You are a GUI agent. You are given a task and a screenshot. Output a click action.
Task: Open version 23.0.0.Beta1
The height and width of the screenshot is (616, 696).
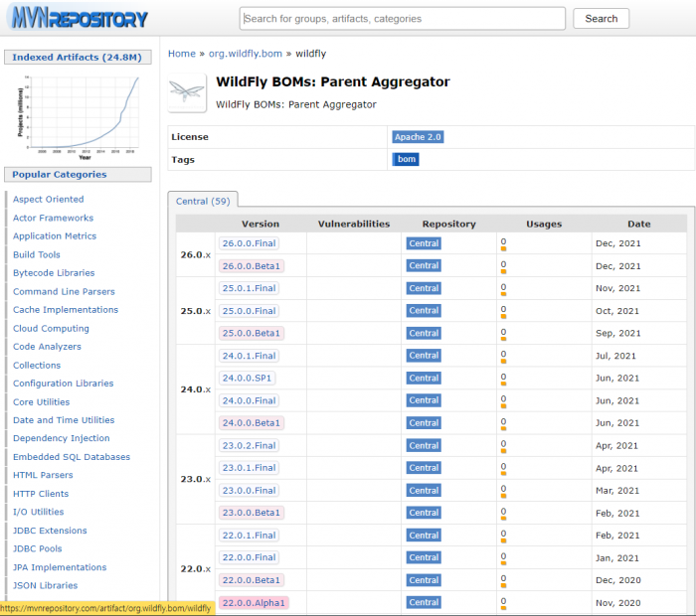click(x=252, y=513)
